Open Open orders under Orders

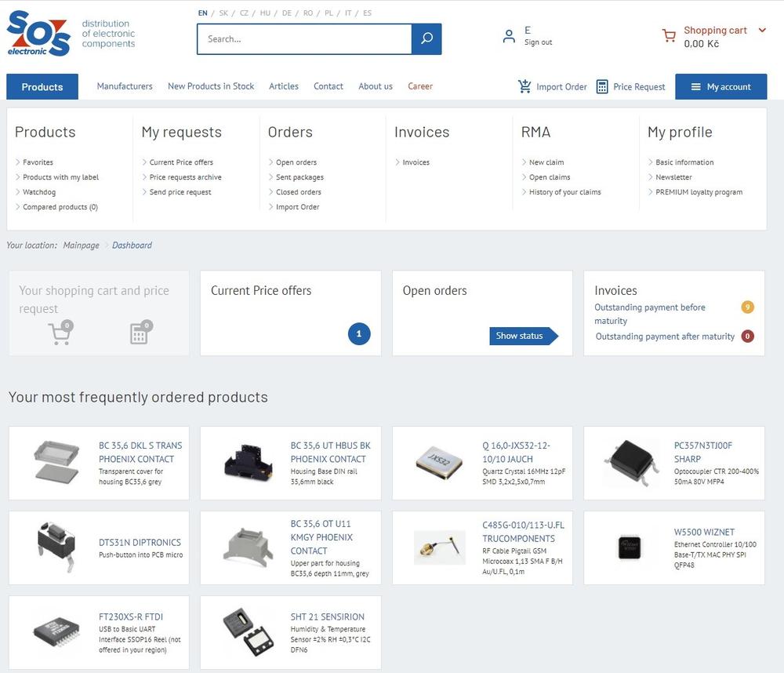point(296,162)
